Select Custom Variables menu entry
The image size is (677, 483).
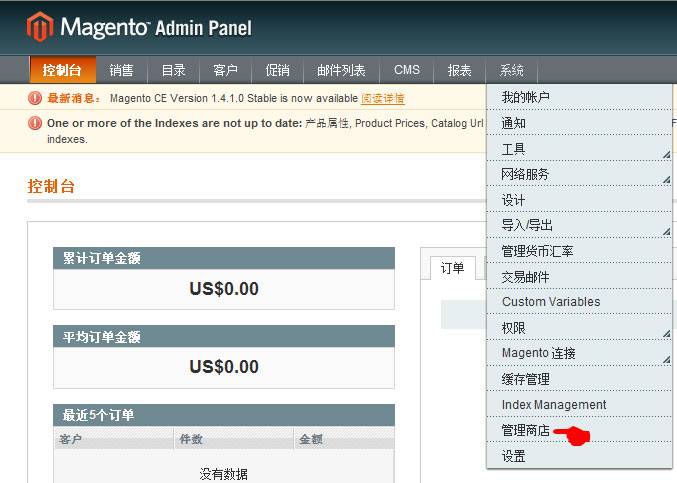click(579, 302)
